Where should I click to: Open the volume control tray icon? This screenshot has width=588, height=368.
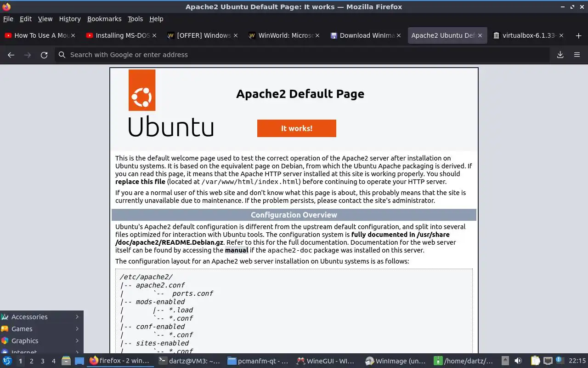[518, 361]
